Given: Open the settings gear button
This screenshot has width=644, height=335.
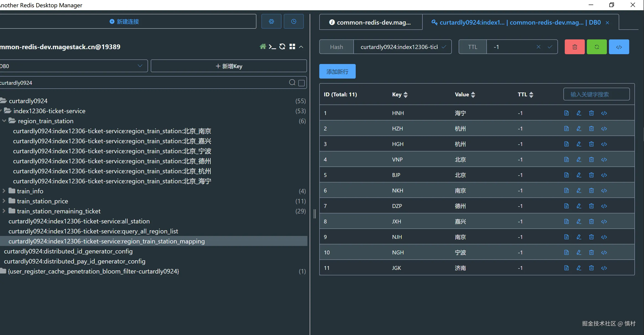Looking at the screenshot, I should [271, 21].
